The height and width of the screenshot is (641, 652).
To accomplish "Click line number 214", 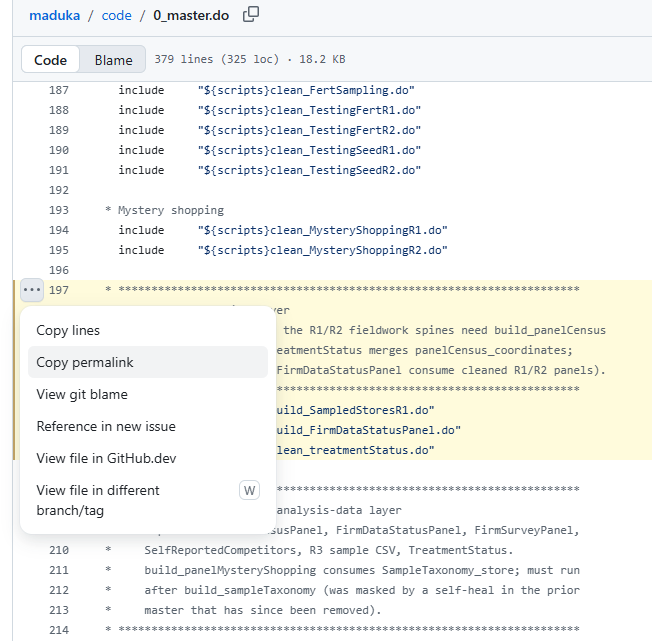I will tap(59, 630).
